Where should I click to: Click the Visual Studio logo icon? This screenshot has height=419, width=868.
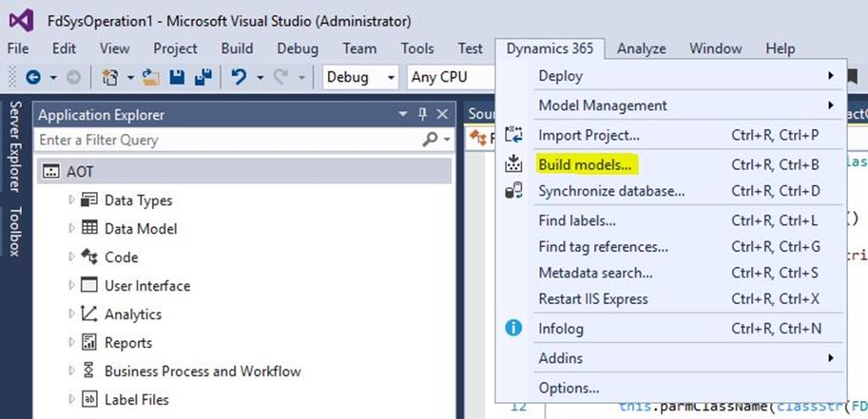point(21,21)
